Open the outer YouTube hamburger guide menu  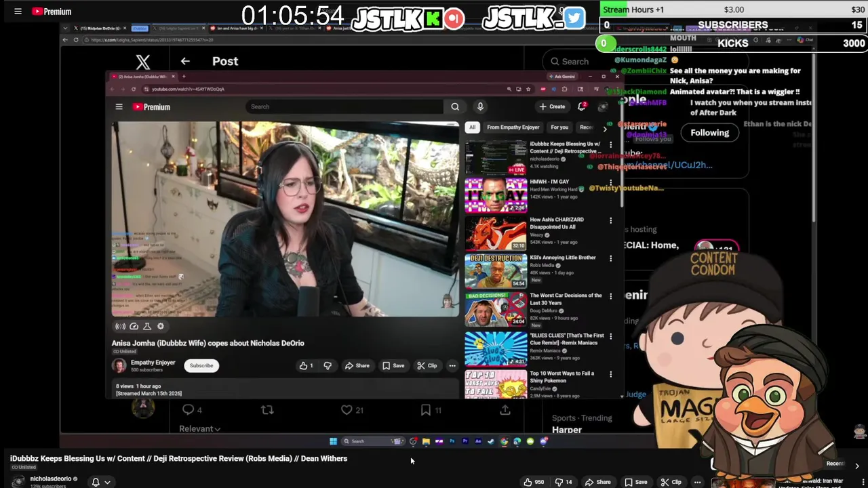tap(18, 12)
